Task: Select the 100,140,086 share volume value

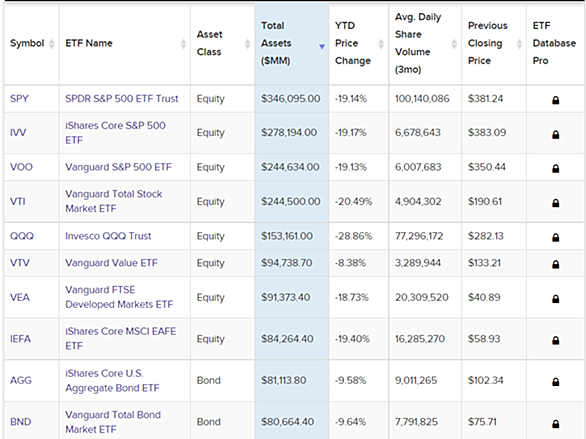Action: (x=422, y=99)
